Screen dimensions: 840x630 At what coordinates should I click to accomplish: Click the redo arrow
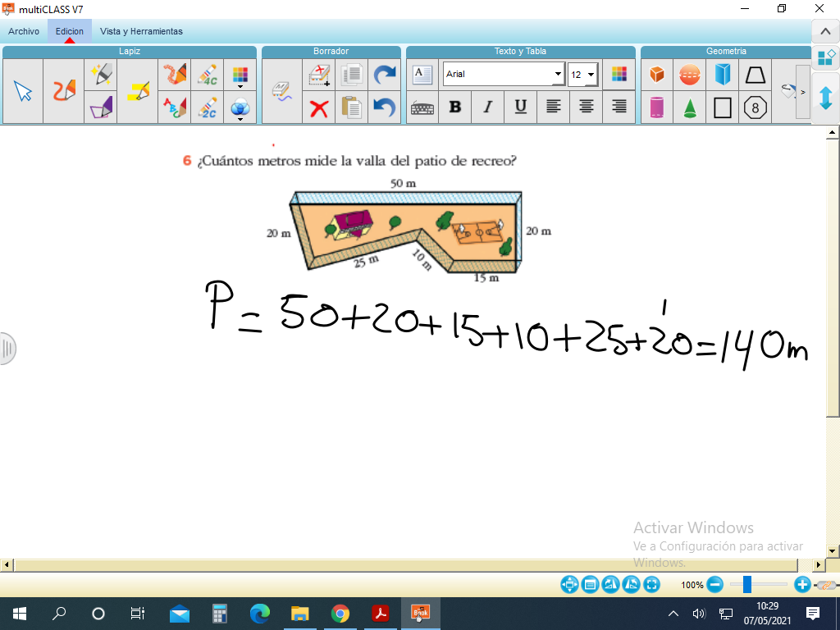tap(384, 75)
